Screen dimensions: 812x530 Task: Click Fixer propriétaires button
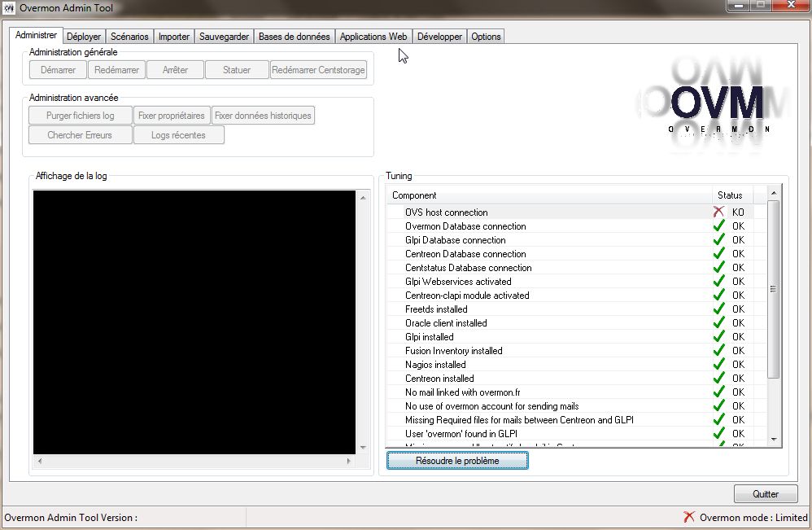(172, 116)
